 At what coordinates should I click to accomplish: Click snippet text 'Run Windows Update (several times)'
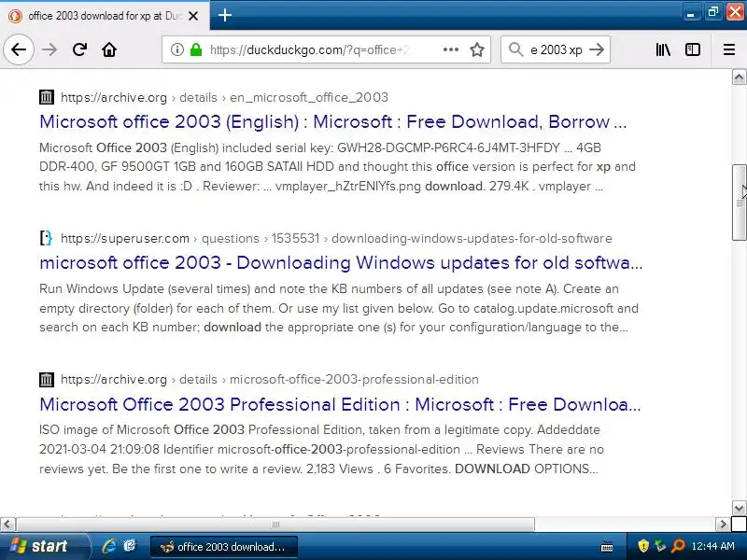click(339, 308)
